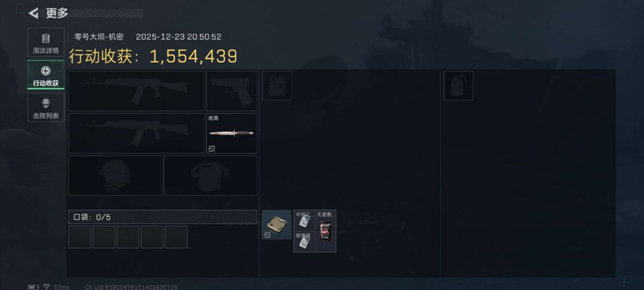This screenshot has height=290, width=644.
Task: Click the first empty pocket slot
Action: (x=80, y=237)
